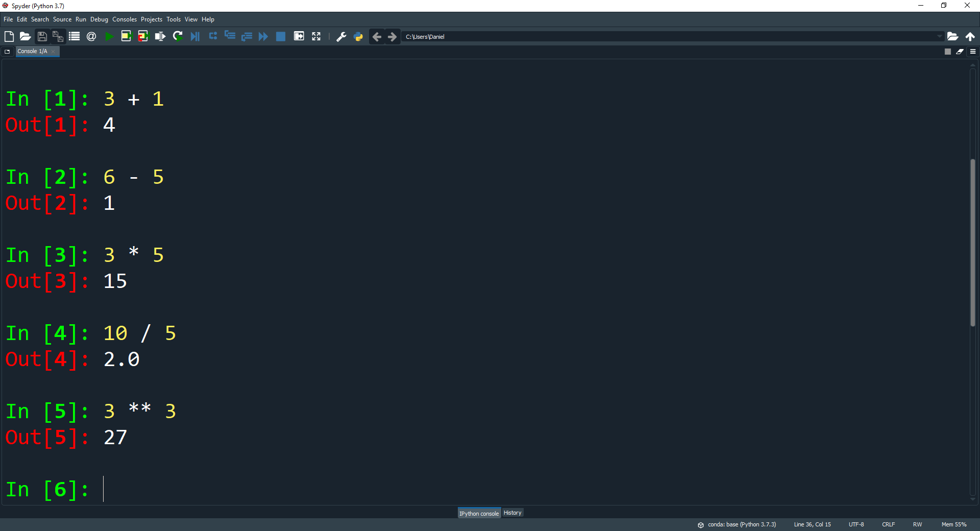
Task: Open the Projects menu
Action: tap(152, 19)
